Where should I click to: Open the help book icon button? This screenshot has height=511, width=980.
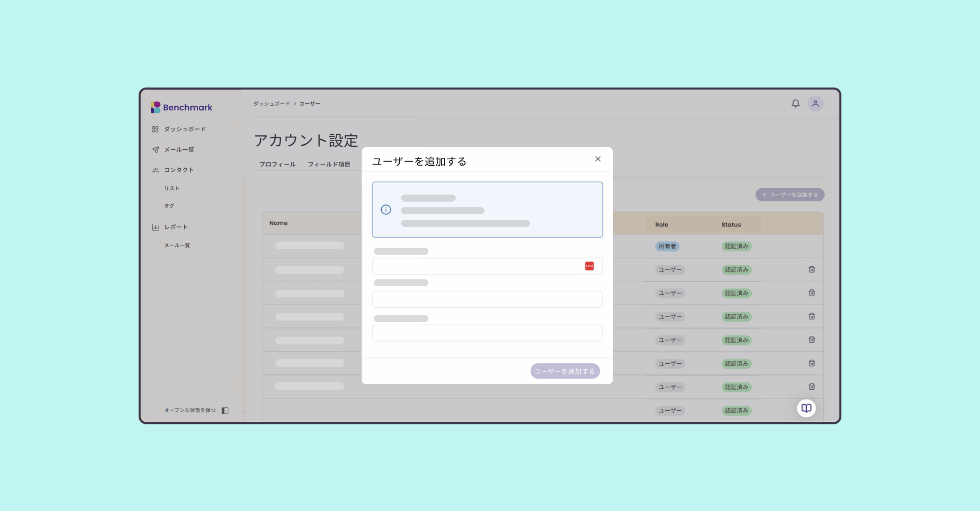click(x=806, y=408)
